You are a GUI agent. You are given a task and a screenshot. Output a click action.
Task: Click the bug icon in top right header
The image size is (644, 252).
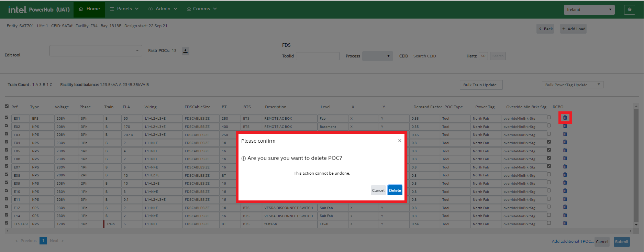pos(629,10)
